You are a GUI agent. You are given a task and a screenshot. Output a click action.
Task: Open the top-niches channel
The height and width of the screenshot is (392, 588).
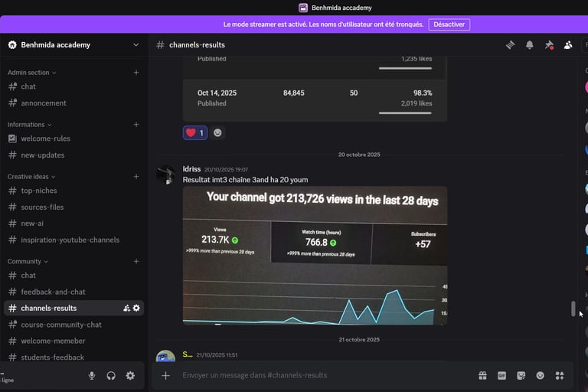click(73, 191)
